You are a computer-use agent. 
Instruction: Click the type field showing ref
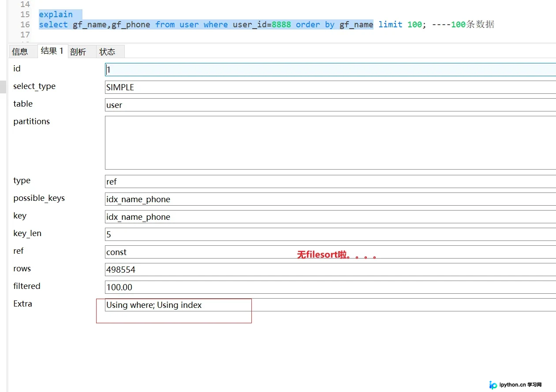(x=330, y=181)
